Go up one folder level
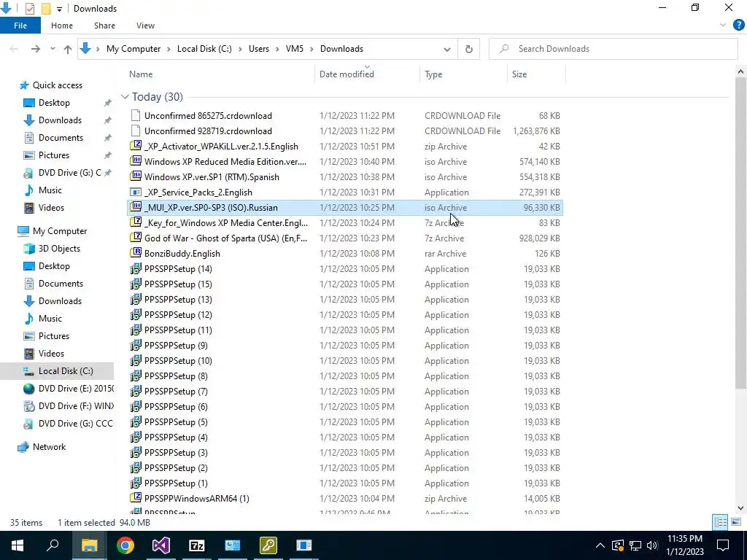The height and width of the screenshot is (560, 747). point(68,49)
